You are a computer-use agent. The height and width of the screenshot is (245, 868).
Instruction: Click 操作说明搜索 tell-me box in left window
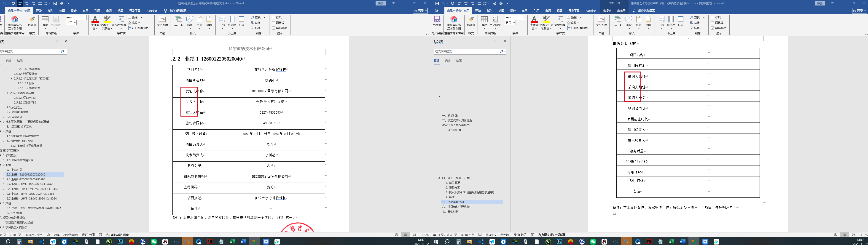point(178,11)
